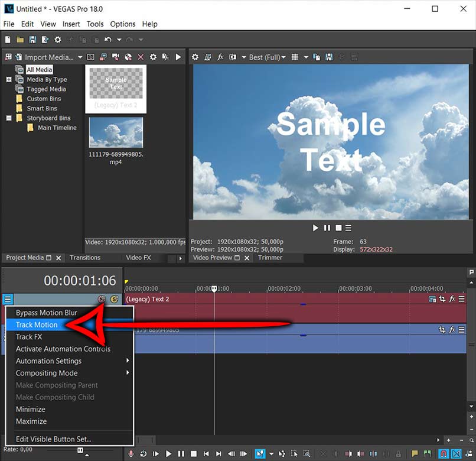Image resolution: width=476 pixels, height=461 pixels.
Task: Choose Track FX in the track menu
Action: (x=70, y=337)
